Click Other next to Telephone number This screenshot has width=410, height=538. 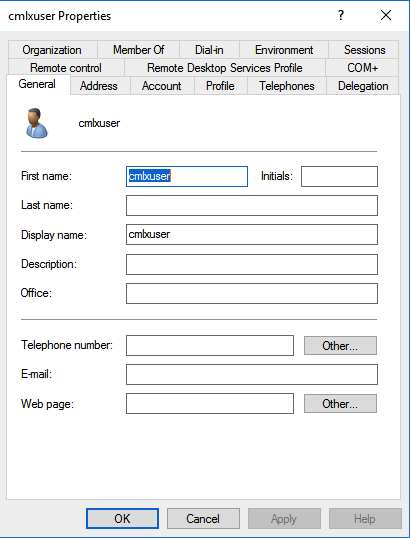tap(340, 346)
